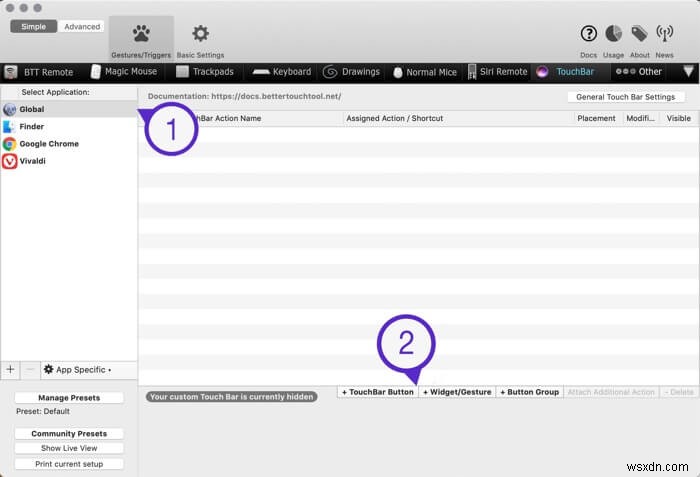
Task: Open General Touch Bar Settings
Action: point(625,97)
